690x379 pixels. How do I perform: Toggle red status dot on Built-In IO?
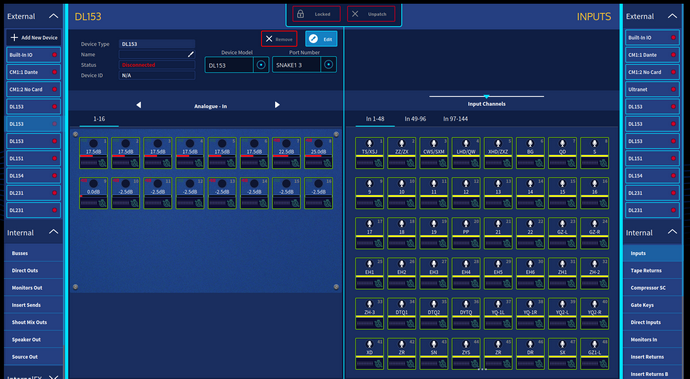pyautogui.click(x=55, y=55)
